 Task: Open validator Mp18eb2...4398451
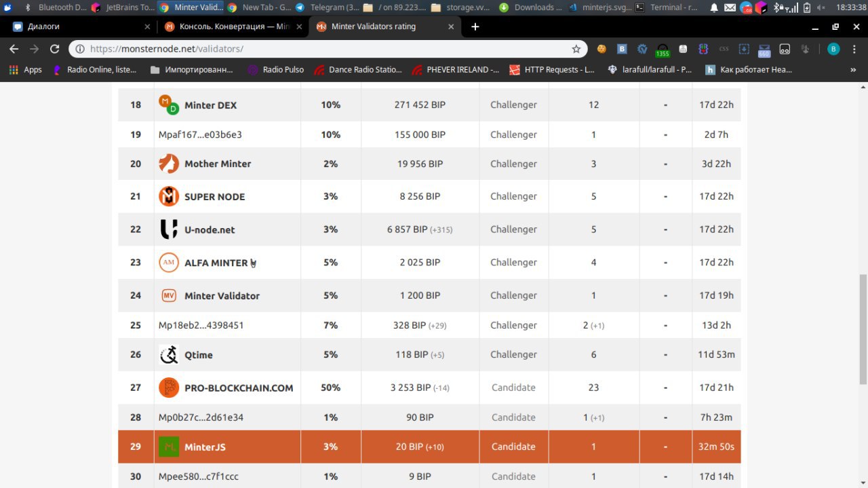[201, 325]
